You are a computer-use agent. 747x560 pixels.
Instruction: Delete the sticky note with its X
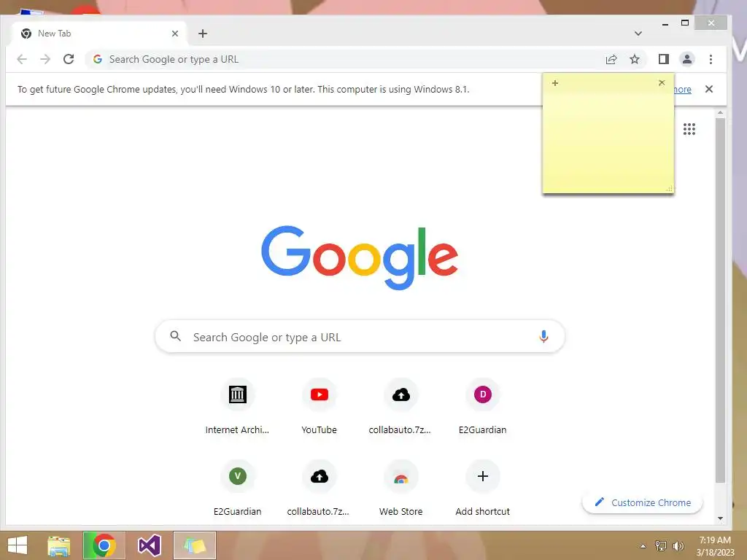[662, 83]
